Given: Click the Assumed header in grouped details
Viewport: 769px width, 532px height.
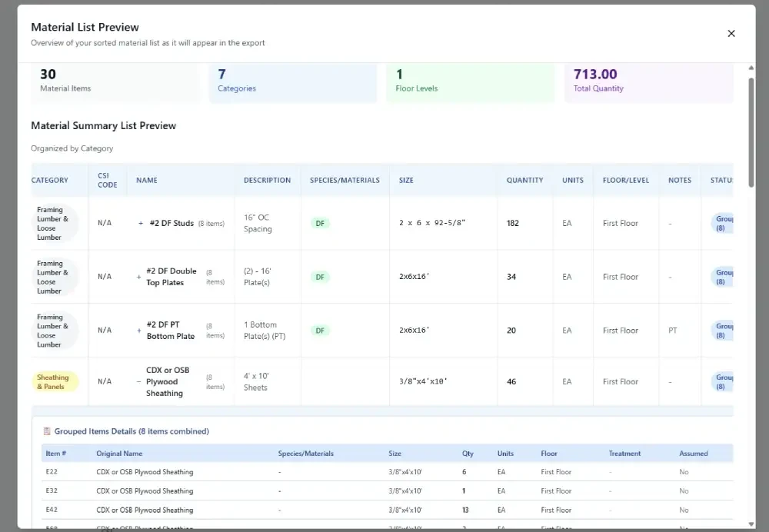Looking at the screenshot, I should coord(694,454).
